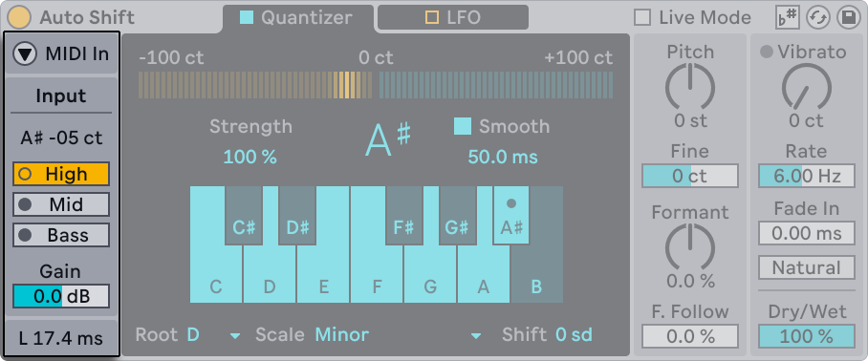Click the Shift 0 sd value
Screen dimensions: 868x361
point(575,335)
